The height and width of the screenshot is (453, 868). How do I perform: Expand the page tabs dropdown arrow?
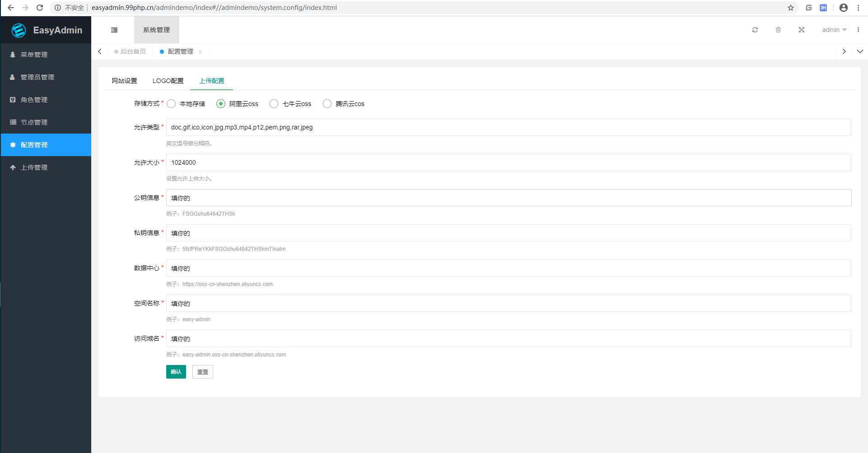pos(860,51)
